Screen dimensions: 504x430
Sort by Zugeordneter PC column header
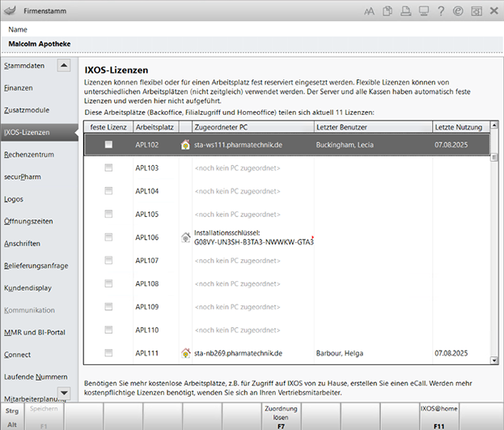(253, 127)
